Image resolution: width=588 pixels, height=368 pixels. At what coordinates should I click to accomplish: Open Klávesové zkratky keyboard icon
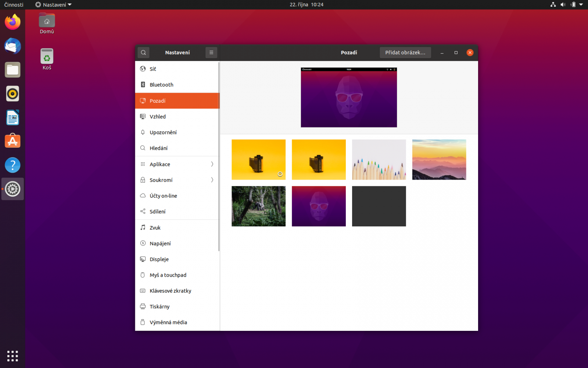click(143, 291)
